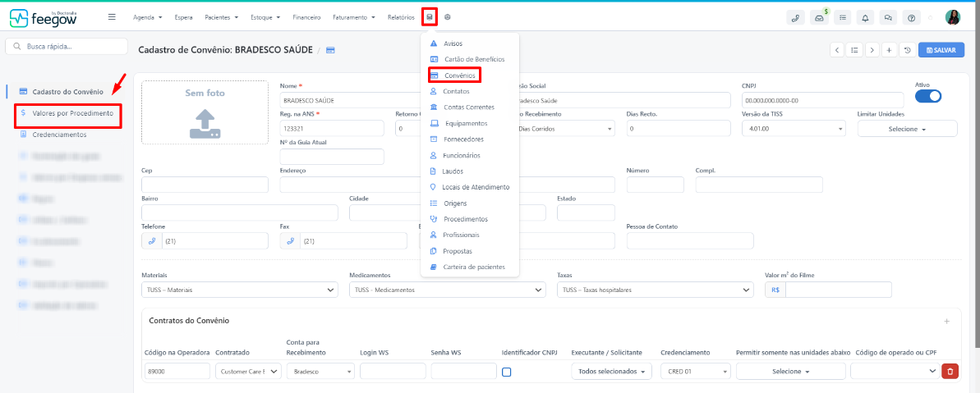Toggle the hamburger sidebar menu
Viewport: 980px width, 393px height.
pos(112,17)
